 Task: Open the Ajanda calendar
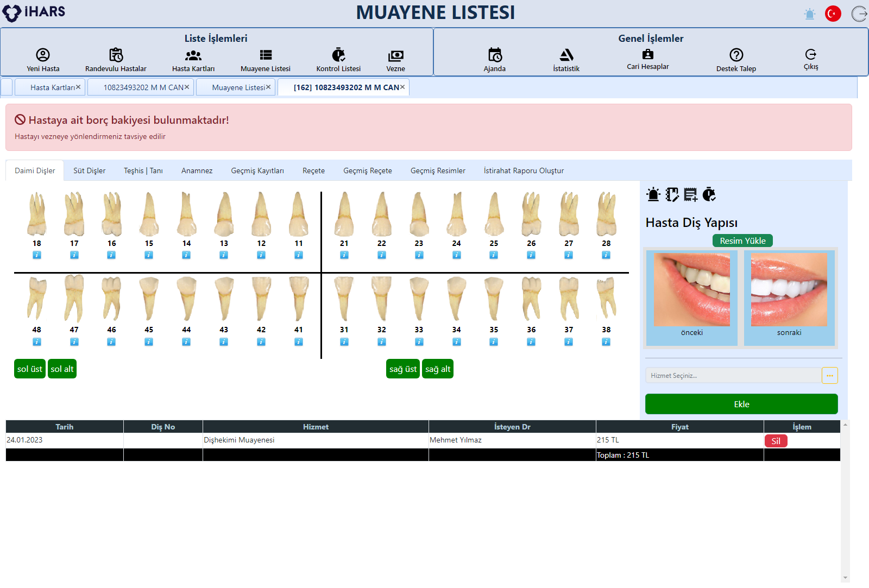click(x=494, y=55)
